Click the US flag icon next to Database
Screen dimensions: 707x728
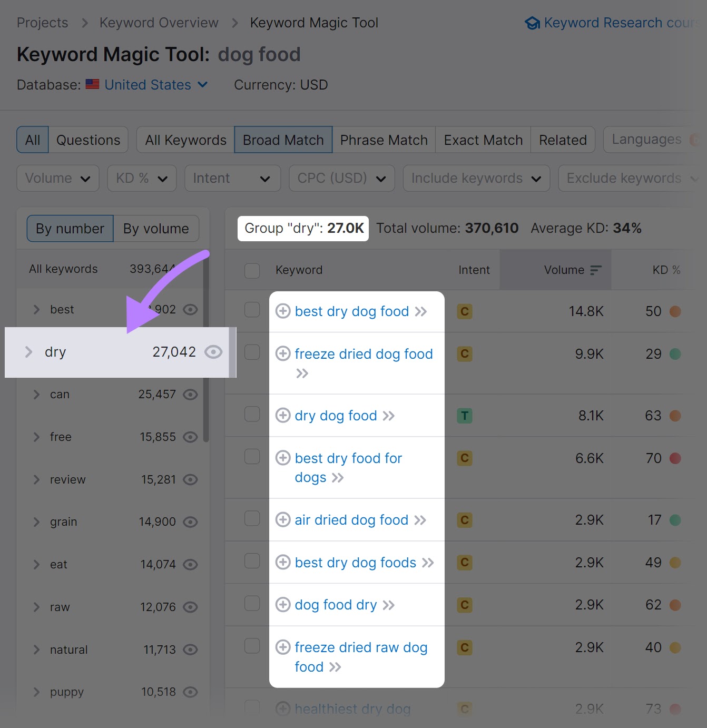(92, 84)
